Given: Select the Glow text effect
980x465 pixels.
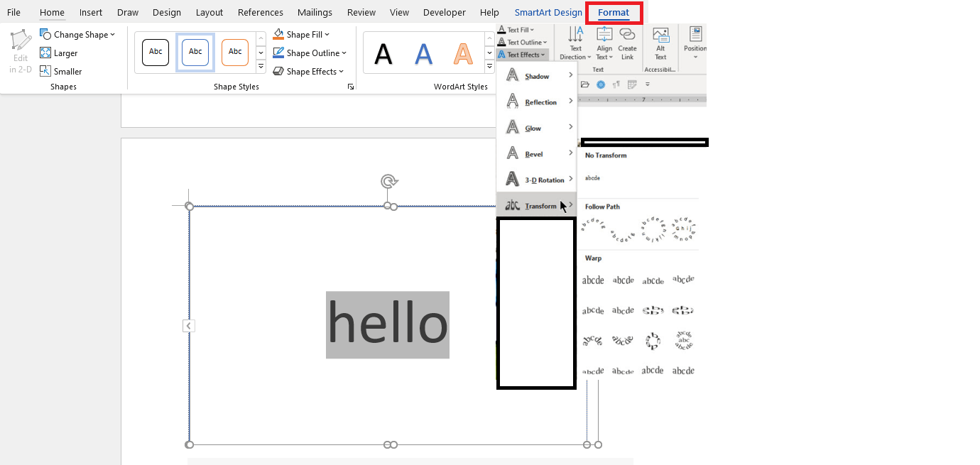Looking at the screenshot, I should point(537,128).
